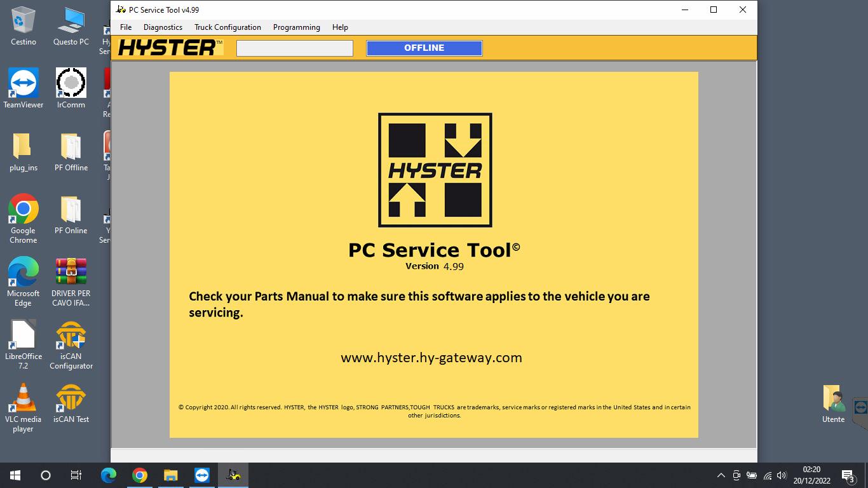Maximize the PC Service Tool window
868x488 pixels.
714,10
